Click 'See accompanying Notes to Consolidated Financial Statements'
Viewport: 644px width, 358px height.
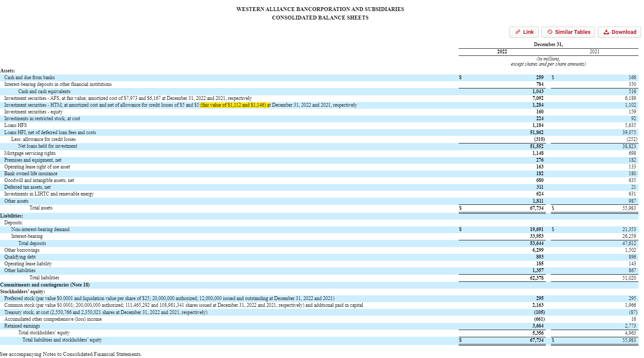click(x=71, y=354)
